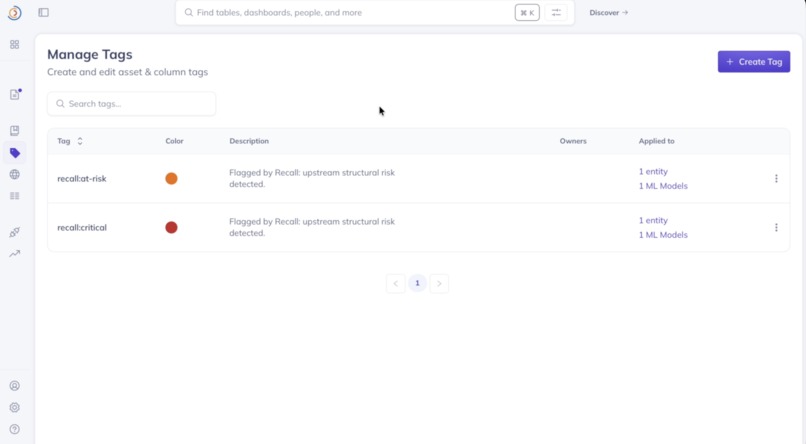This screenshot has width=806, height=444.
Task: Sort by Tag column arrows
Action: coord(80,141)
